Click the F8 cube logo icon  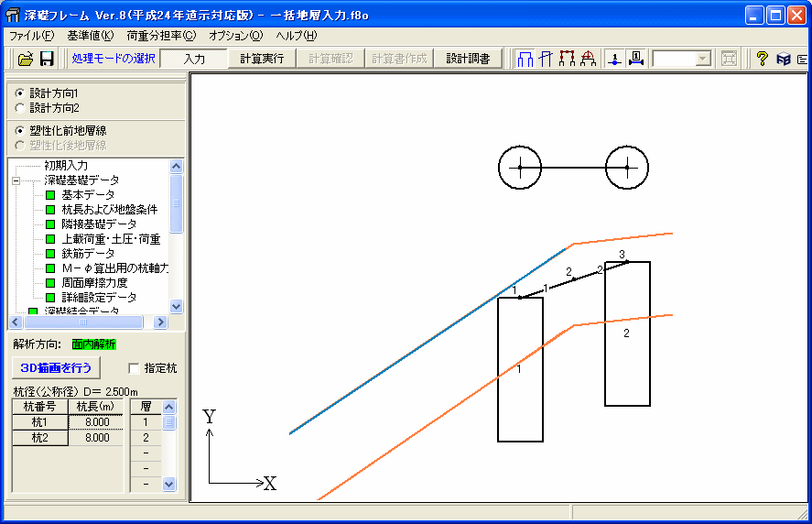pyautogui.click(x=784, y=59)
